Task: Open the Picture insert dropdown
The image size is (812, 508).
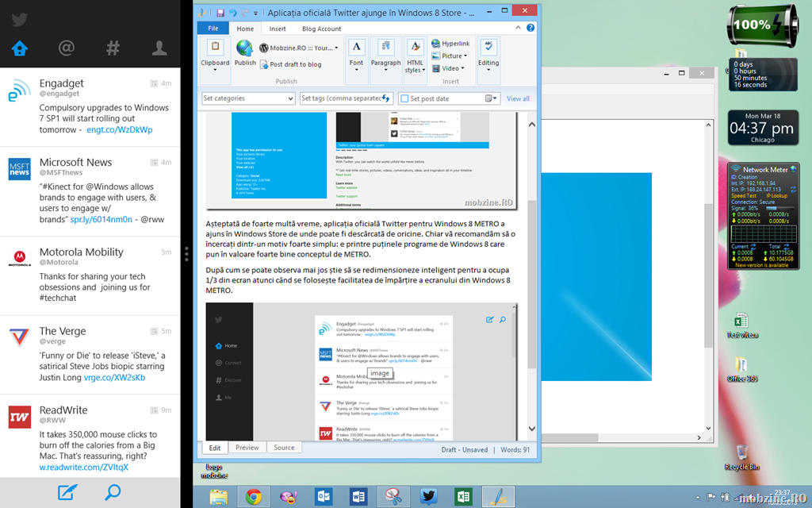Action: (450, 56)
